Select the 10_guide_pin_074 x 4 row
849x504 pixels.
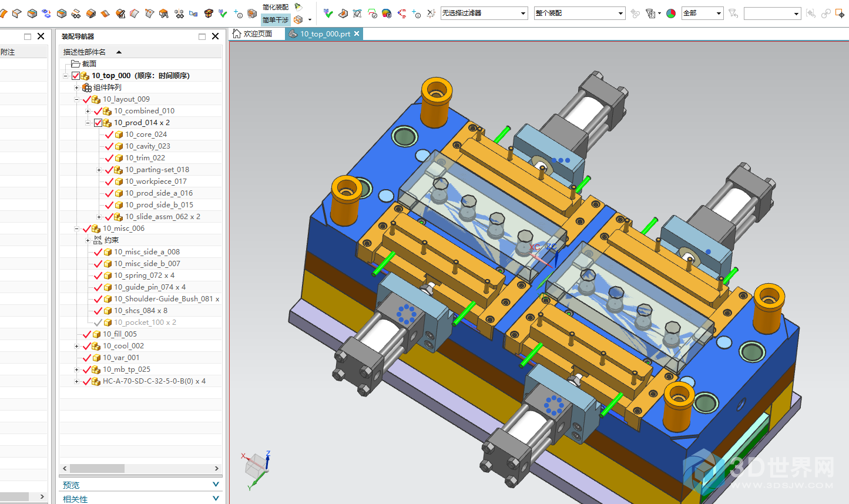141,287
